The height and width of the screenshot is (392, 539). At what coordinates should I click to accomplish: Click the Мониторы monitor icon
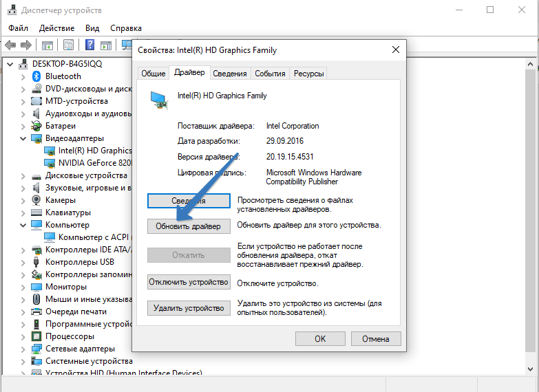pos(36,287)
